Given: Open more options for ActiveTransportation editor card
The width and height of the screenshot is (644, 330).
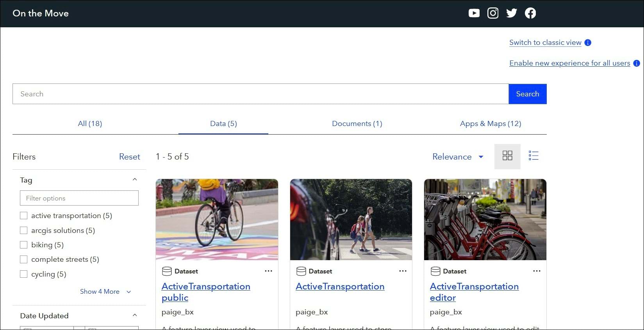Looking at the screenshot, I should click(537, 271).
